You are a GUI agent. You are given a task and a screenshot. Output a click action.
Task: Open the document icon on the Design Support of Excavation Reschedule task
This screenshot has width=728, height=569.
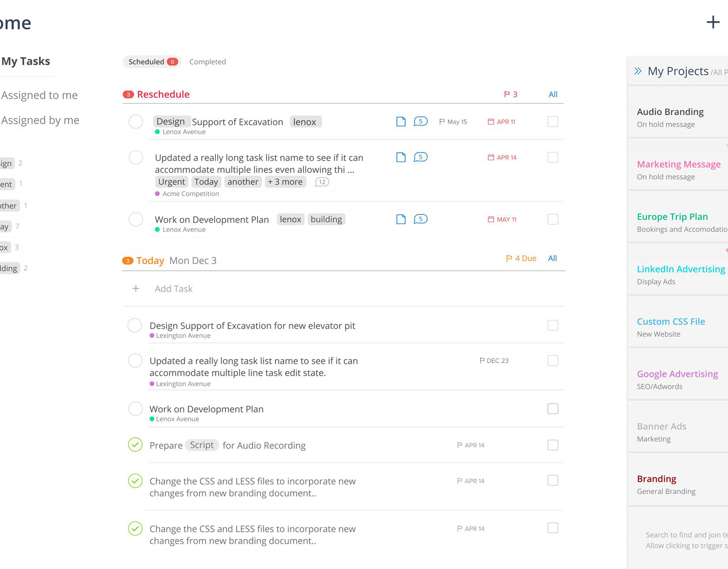tap(401, 121)
